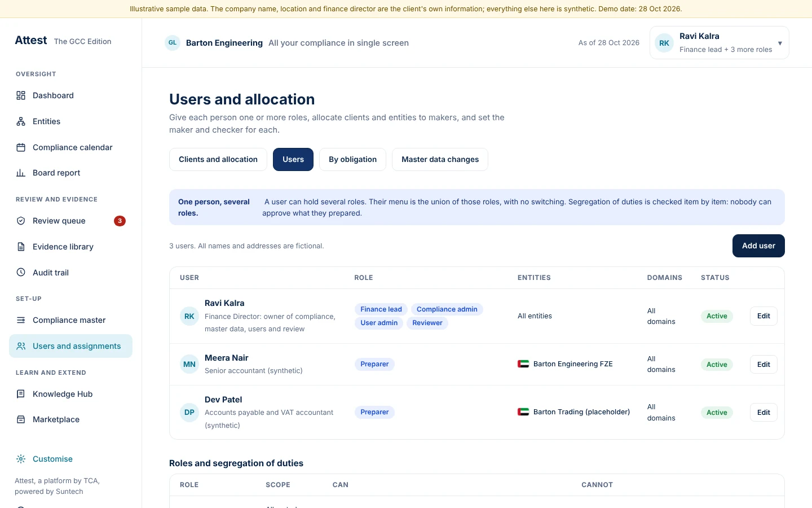
Task: Switch to Clients and allocation tab
Action: [218, 159]
